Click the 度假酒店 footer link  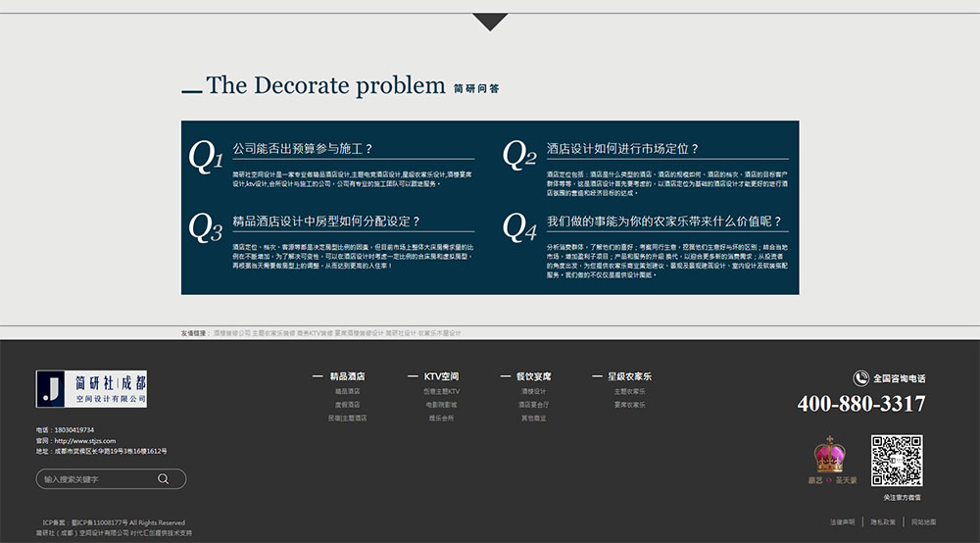pyautogui.click(x=348, y=404)
